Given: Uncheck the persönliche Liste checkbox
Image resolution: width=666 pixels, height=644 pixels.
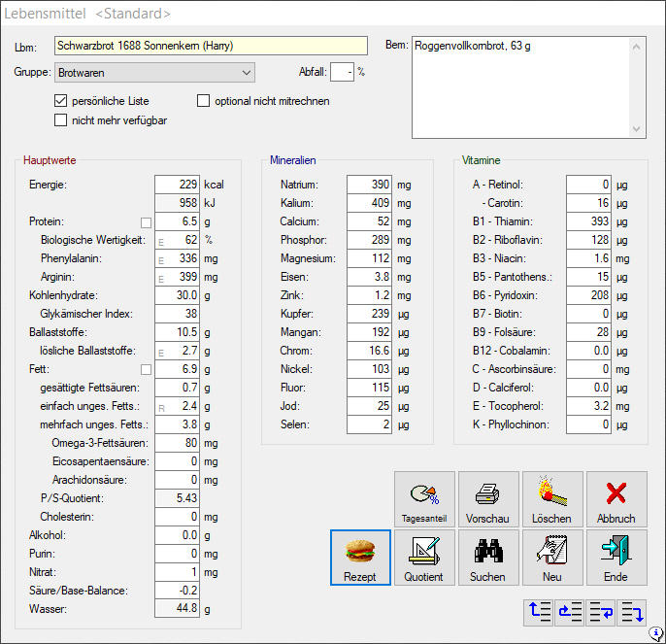Looking at the screenshot, I should [61, 101].
